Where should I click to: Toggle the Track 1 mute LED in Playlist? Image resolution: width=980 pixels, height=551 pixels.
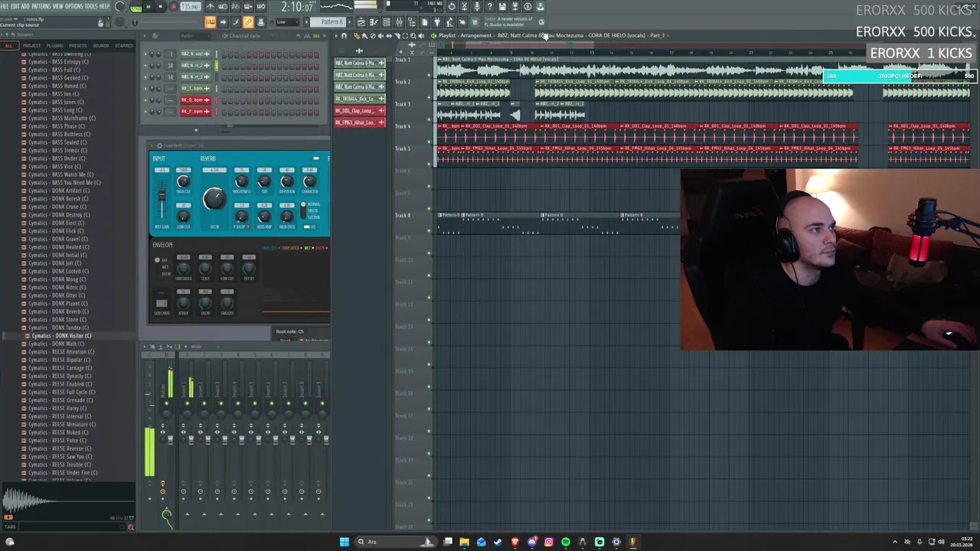pos(430,75)
